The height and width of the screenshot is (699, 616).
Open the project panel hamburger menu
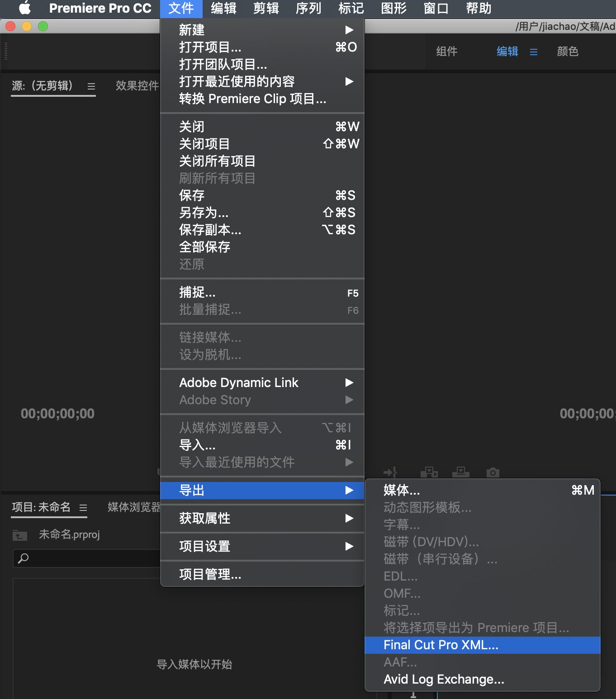[83, 508]
